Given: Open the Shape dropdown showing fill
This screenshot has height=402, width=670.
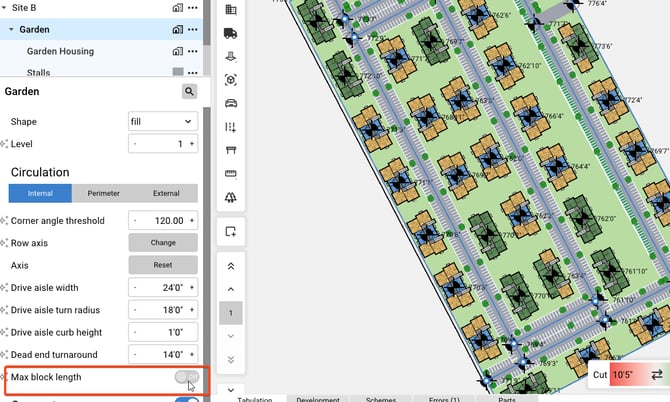Looking at the screenshot, I should pos(162,121).
